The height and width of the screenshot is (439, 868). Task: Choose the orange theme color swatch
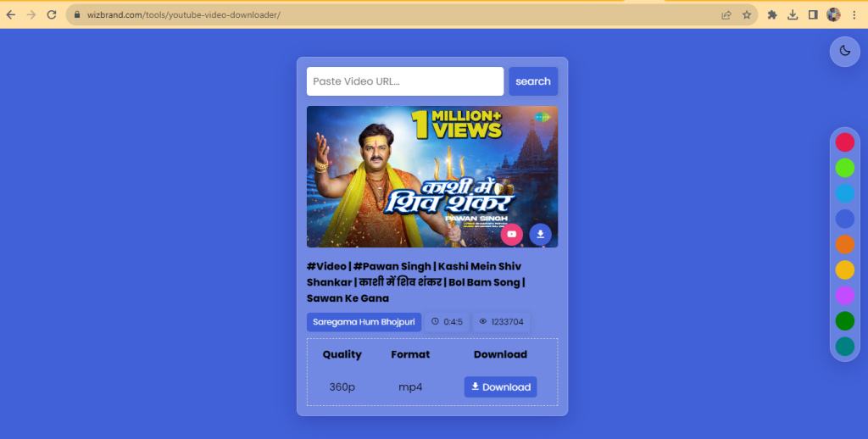[844, 245]
